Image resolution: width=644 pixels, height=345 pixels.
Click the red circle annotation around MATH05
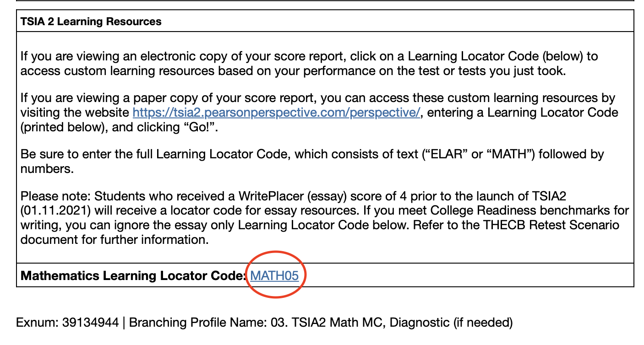(276, 275)
